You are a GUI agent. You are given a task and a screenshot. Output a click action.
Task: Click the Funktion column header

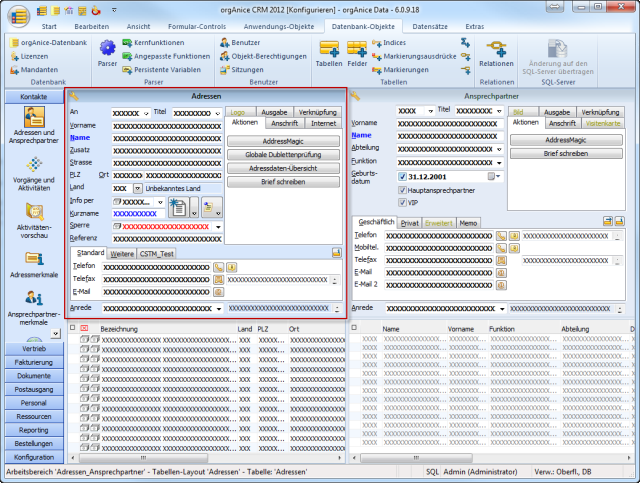(502, 329)
